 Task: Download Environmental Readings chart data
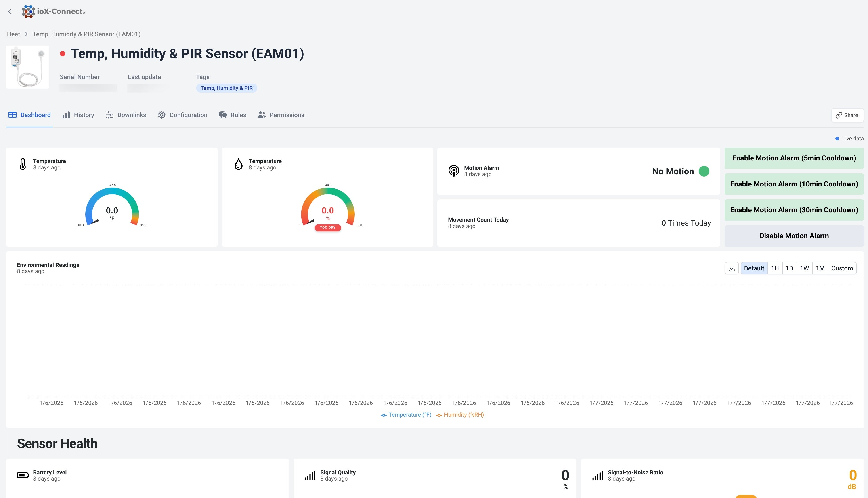click(731, 268)
